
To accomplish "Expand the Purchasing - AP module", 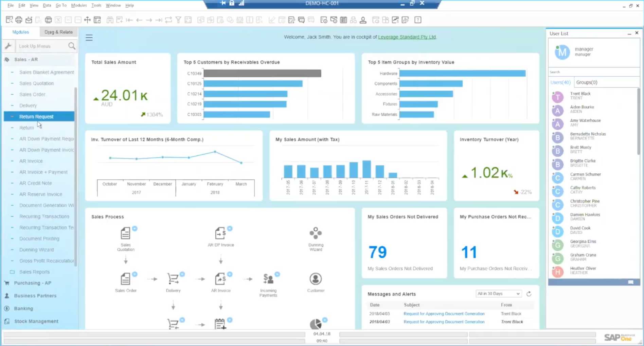I will (x=33, y=283).
